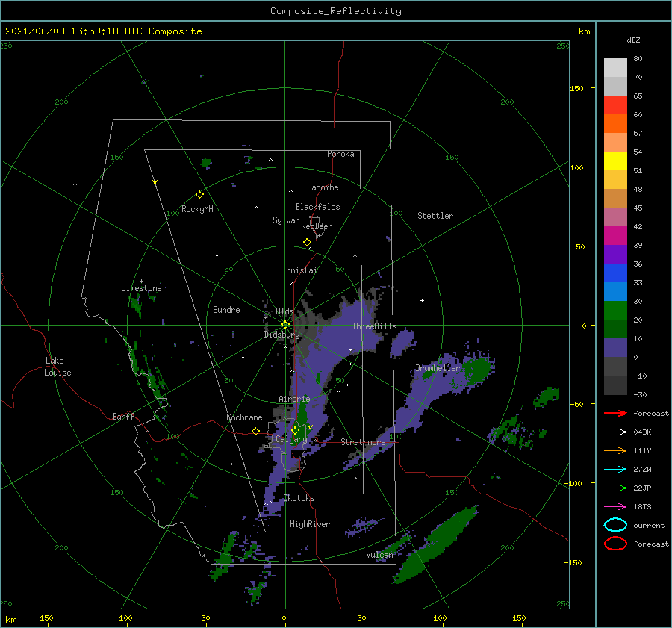The width and height of the screenshot is (672, 628).
Task: Click the Sundre label
Action: coord(226,309)
